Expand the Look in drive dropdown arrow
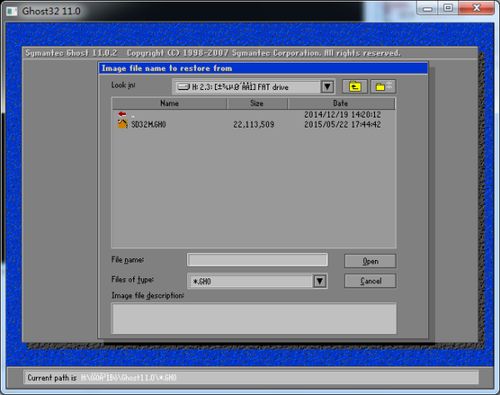500x395 pixels. (327, 87)
